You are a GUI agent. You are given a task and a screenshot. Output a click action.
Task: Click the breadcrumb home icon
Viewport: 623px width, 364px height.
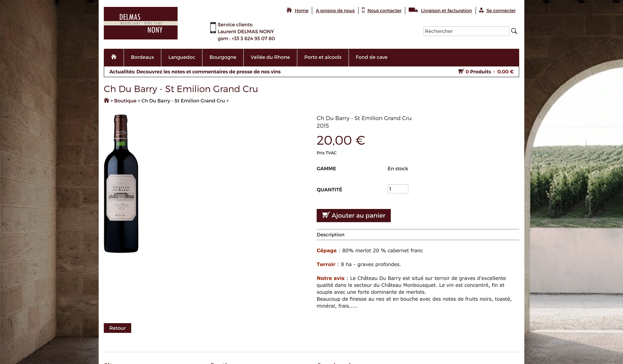coord(106,100)
